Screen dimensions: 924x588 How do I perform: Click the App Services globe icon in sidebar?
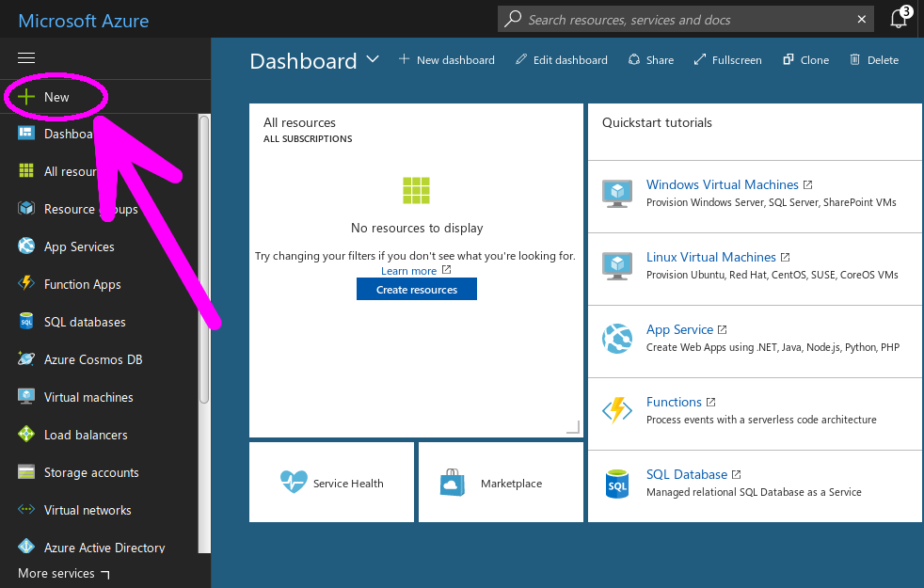pos(26,246)
